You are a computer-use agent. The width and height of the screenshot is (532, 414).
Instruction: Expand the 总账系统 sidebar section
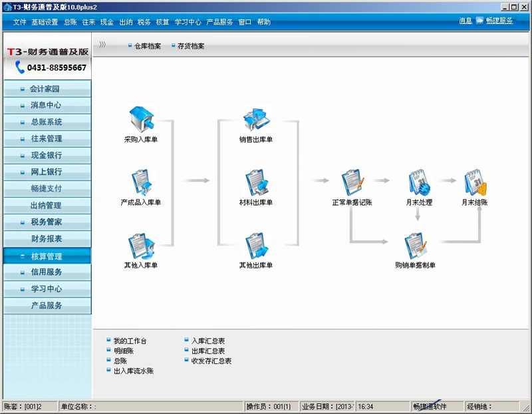(46, 122)
